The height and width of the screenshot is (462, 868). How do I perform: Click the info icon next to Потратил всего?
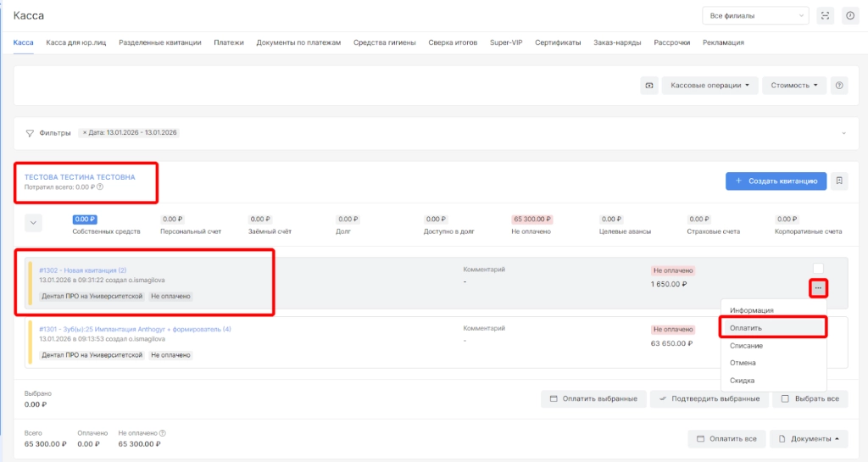tap(101, 187)
